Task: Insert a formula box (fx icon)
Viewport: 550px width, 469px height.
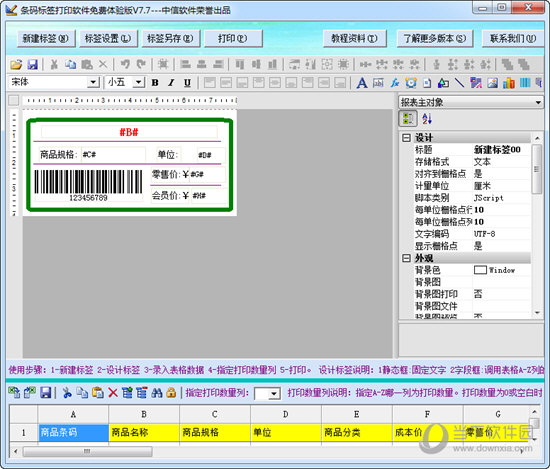Action: 395,83
